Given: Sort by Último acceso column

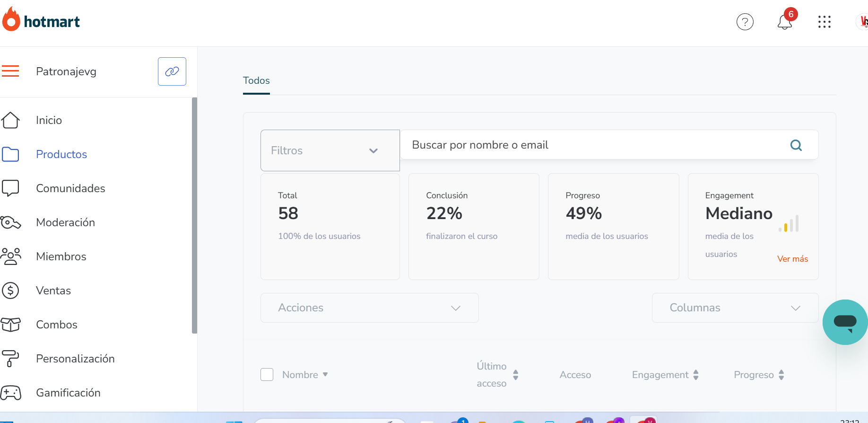Looking at the screenshot, I should click(515, 375).
